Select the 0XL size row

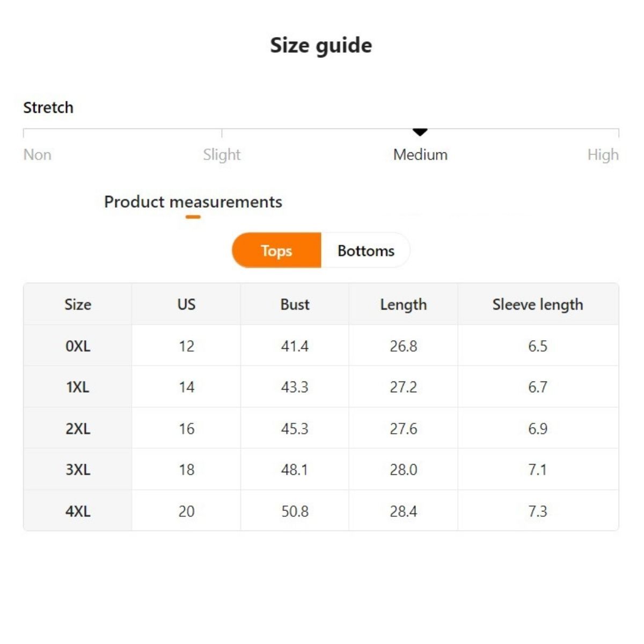78,346
